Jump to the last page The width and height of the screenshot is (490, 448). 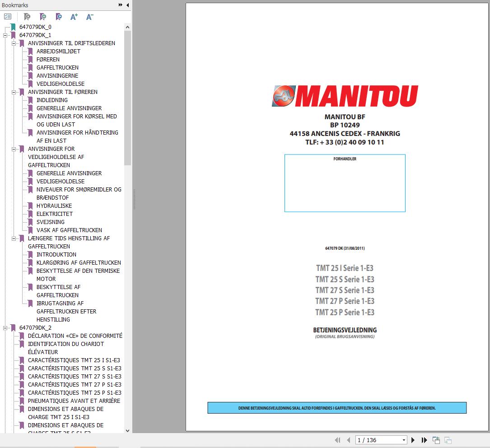point(424,440)
